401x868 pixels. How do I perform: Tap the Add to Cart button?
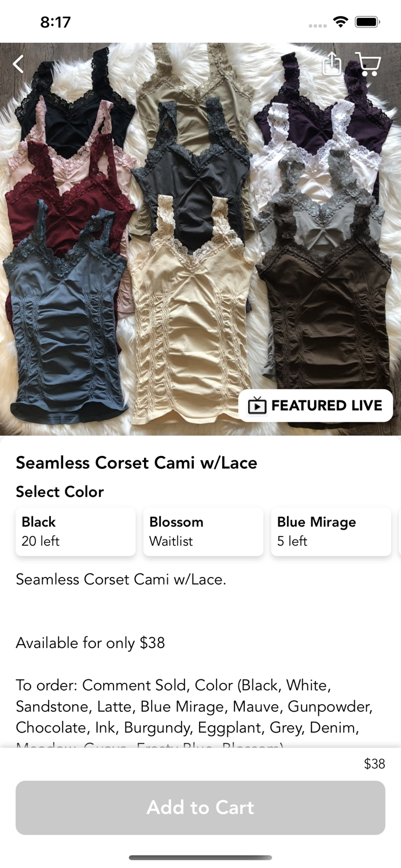(x=200, y=807)
